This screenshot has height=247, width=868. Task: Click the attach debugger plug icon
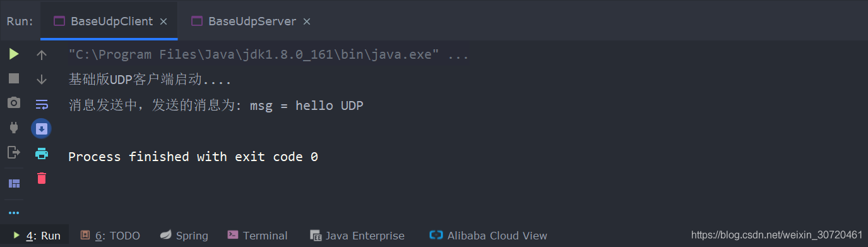[x=14, y=128]
